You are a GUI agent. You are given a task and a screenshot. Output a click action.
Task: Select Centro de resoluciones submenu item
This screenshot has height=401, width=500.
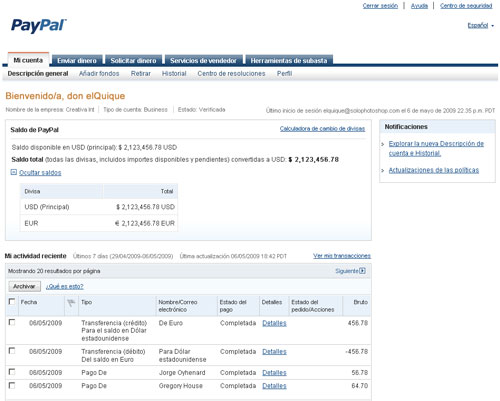[231, 73]
